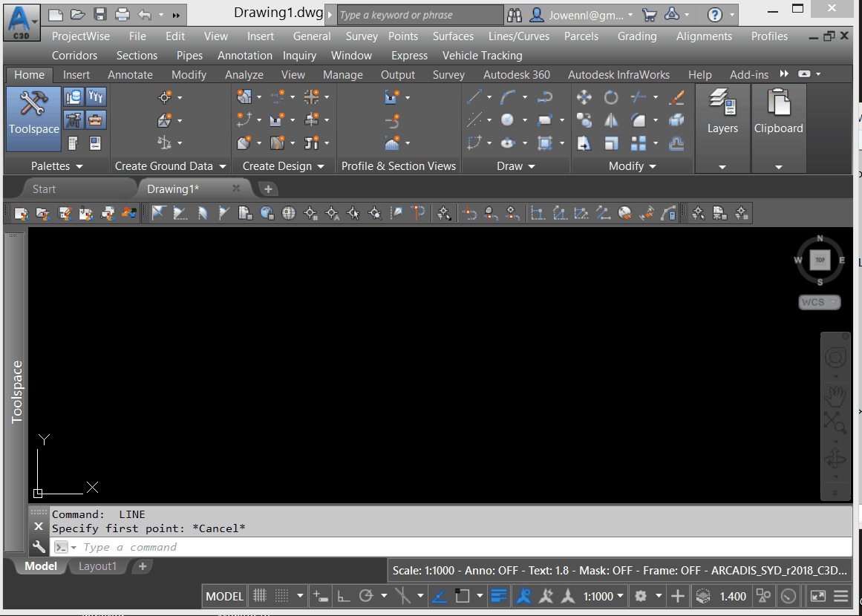
Task: Toggle the drawing grid display
Action: [x=261, y=596]
